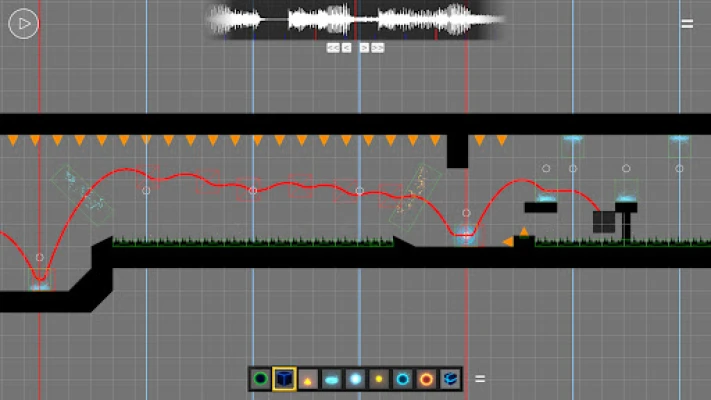The image size is (711, 400).
Task: Click waypoint circle above the blue orb
Action: [466, 213]
